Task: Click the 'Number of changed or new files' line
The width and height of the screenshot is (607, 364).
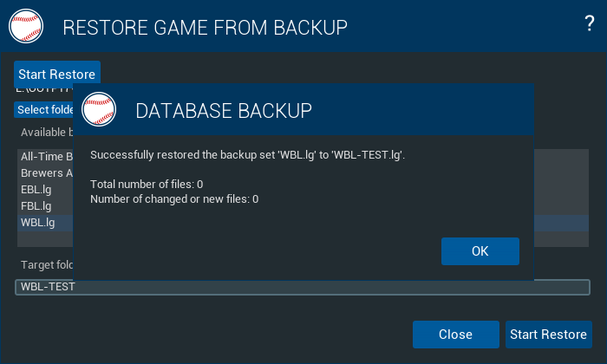Action: point(174,199)
